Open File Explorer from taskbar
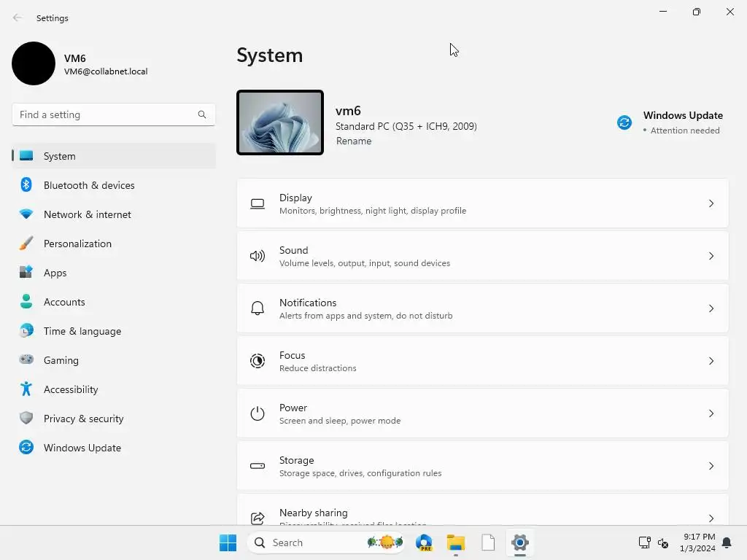This screenshot has width=747, height=560. point(455,542)
